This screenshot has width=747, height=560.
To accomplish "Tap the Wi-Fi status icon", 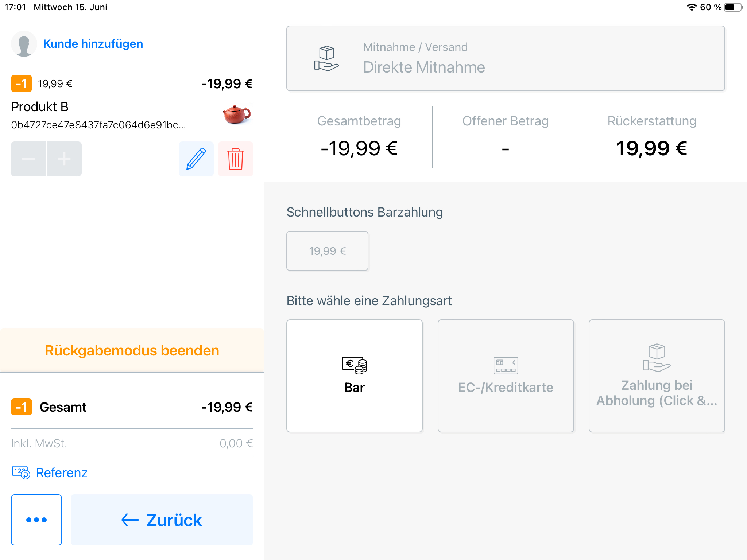I will tap(692, 7).
